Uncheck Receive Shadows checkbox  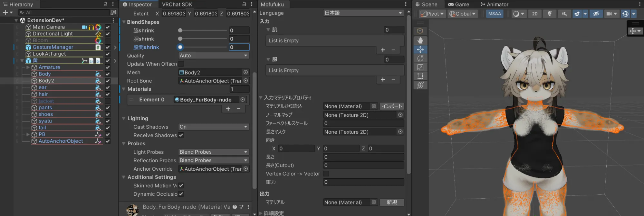coord(181,135)
